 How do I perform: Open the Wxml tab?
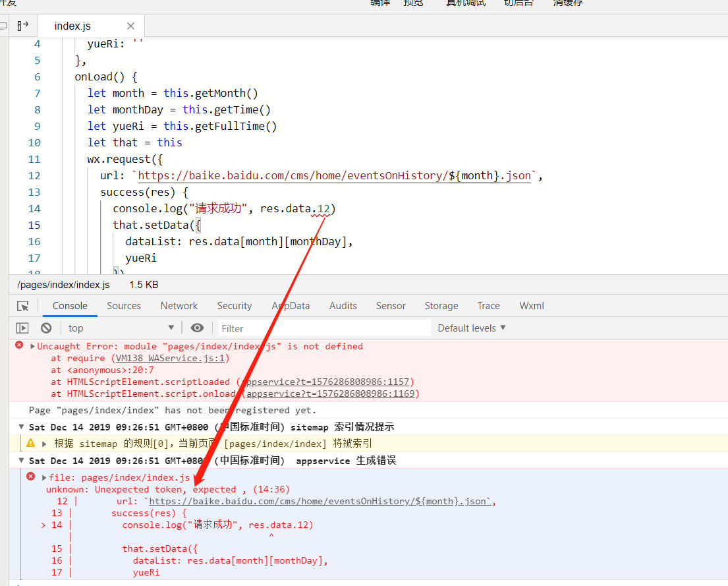point(532,306)
